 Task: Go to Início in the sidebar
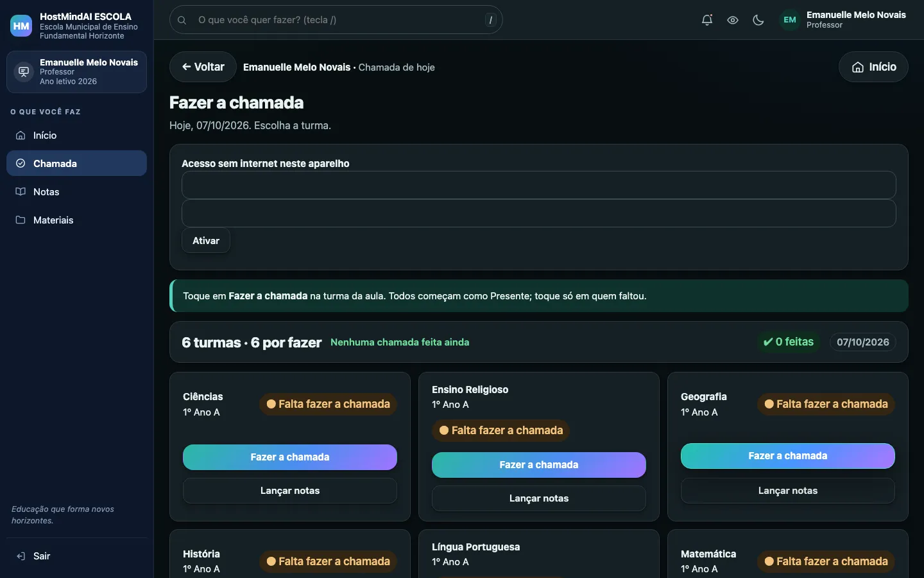tap(76, 136)
